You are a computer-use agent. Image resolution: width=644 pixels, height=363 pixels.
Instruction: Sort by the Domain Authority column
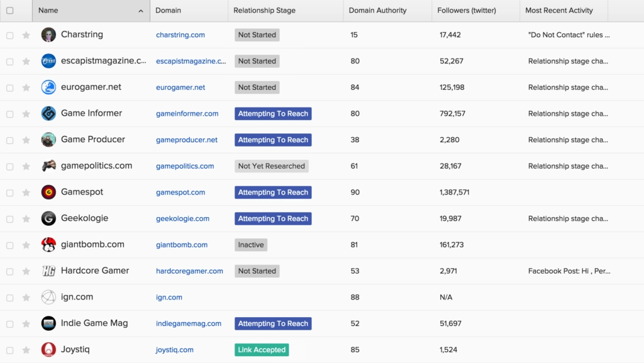point(378,11)
